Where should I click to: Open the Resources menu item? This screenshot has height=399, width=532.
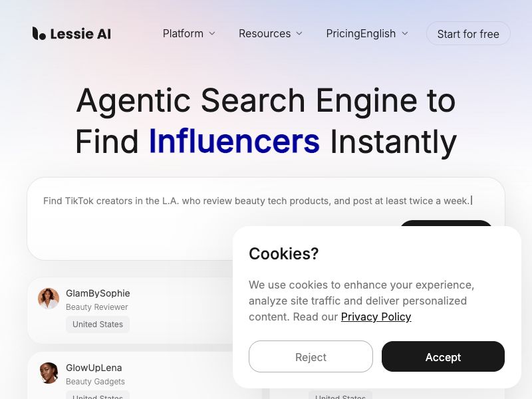[265, 33]
